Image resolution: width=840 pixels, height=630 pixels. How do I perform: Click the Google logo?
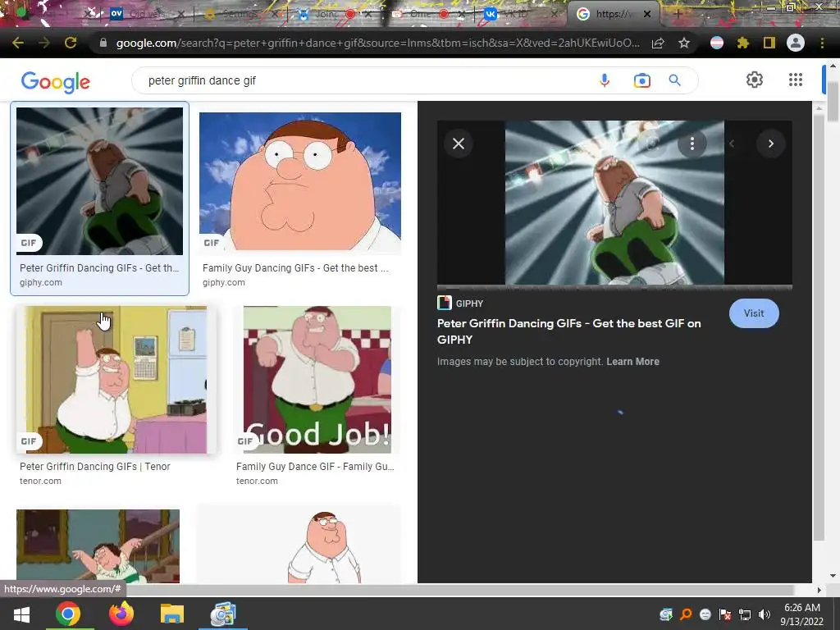[x=56, y=82]
